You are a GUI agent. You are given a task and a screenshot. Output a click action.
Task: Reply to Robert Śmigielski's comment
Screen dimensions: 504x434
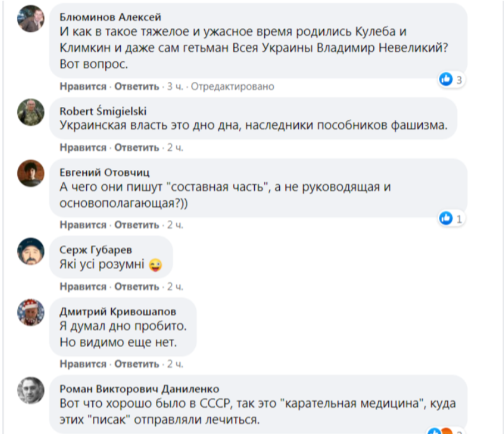click(137, 147)
